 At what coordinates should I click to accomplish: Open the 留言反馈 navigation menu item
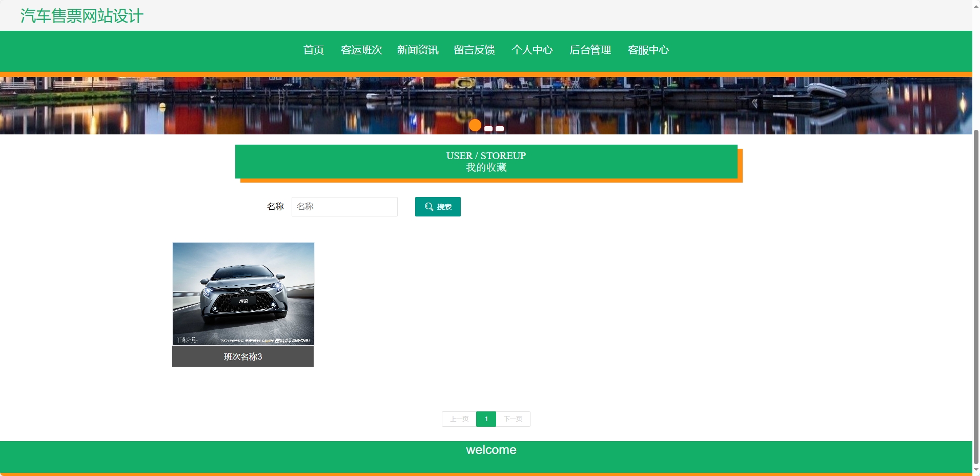[474, 50]
